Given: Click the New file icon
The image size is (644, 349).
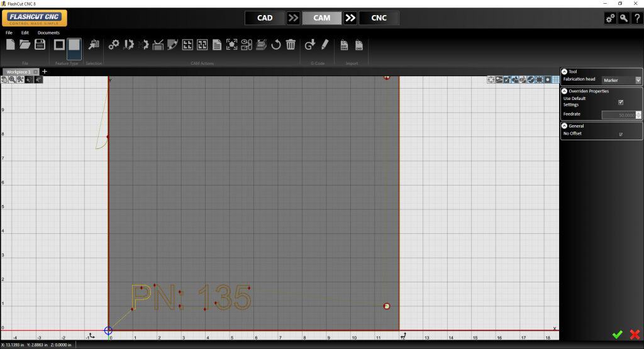Looking at the screenshot, I should (11, 45).
